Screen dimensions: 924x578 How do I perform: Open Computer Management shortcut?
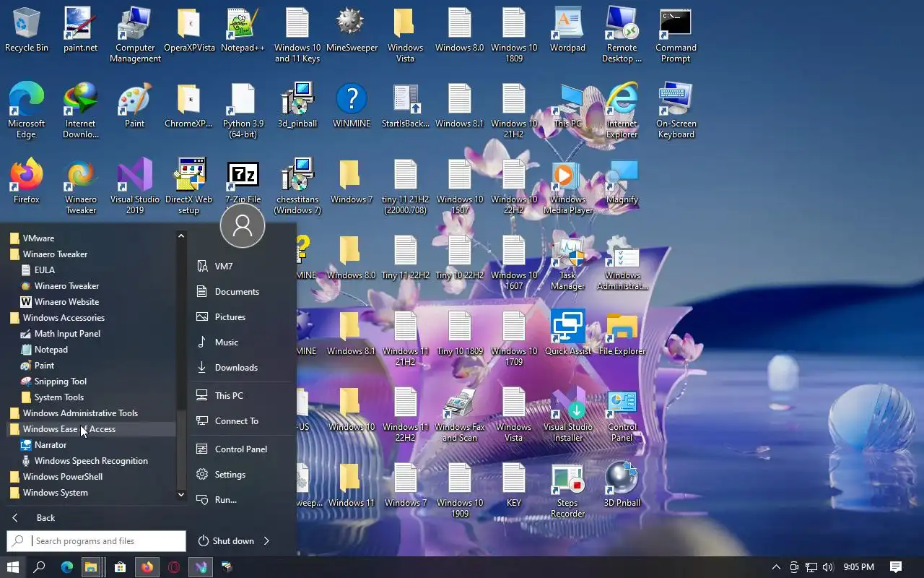point(135,35)
